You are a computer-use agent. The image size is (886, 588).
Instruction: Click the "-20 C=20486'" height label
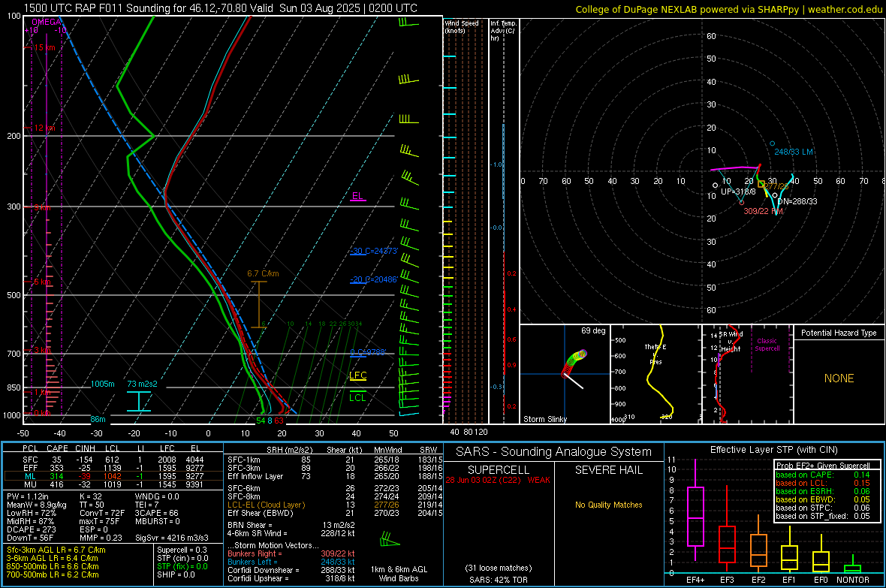tap(373, 279)
